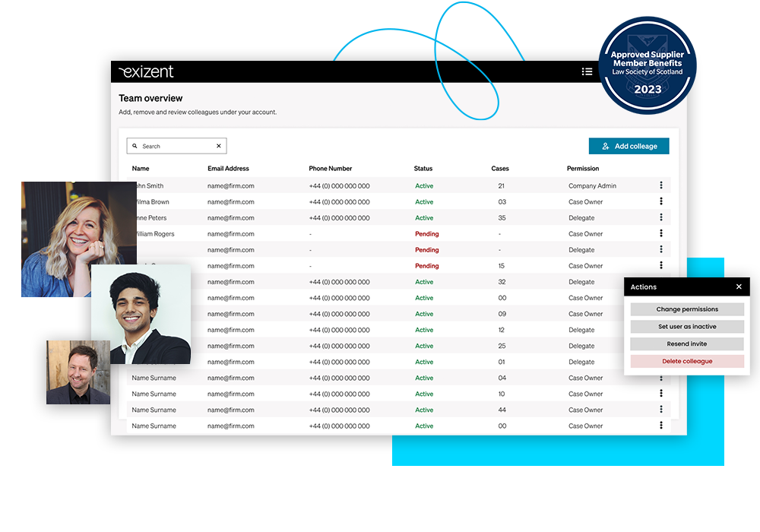Image resolution: width=760 pixels, height=532 pixels.
Task: Sort by the Status column header
Action: coord(423,168)
